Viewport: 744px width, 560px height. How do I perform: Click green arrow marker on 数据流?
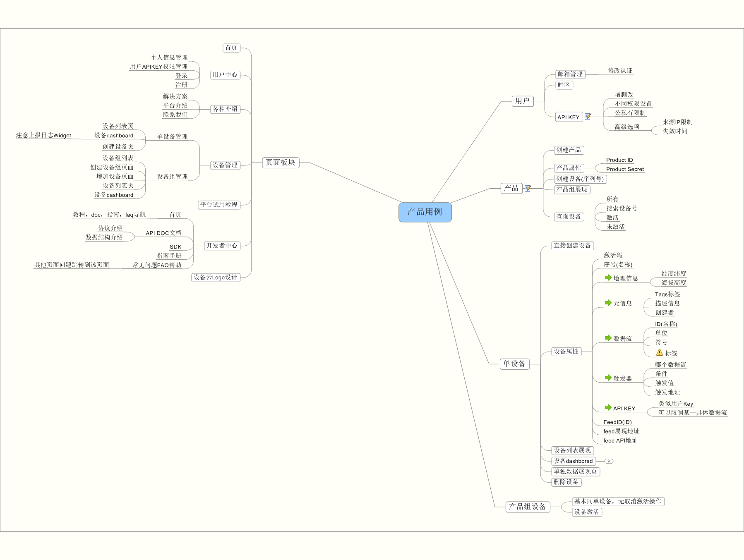pyautogui.click(x=608, y=338)
